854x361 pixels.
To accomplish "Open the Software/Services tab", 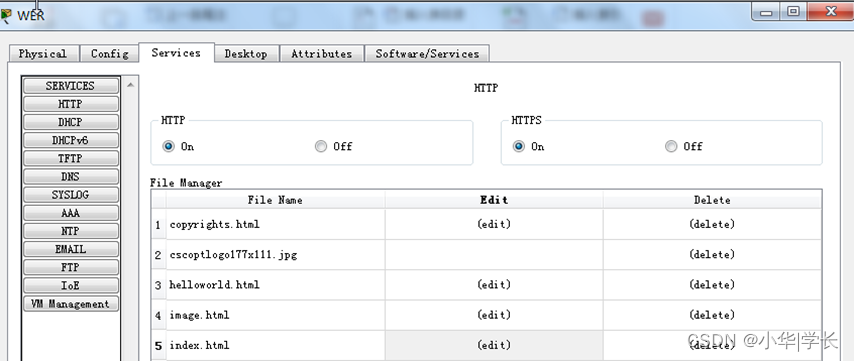I will pos(427,54).
